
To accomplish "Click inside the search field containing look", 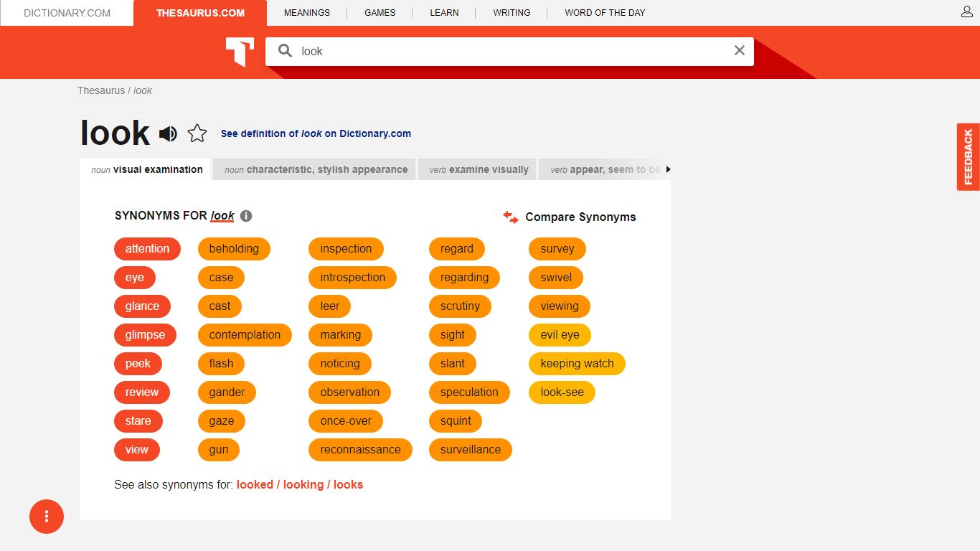I will pos(509,51).
